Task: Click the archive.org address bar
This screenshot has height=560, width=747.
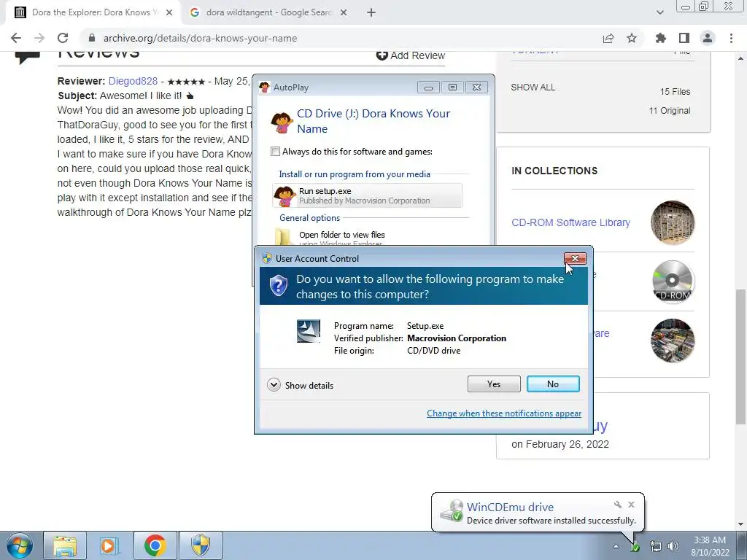Action: click(x=333, y=38)
